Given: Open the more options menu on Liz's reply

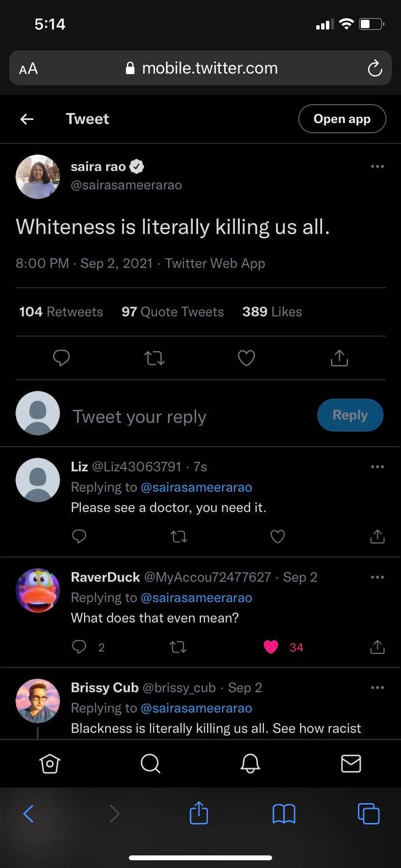Looking at the screenshot, I should 377,467.
